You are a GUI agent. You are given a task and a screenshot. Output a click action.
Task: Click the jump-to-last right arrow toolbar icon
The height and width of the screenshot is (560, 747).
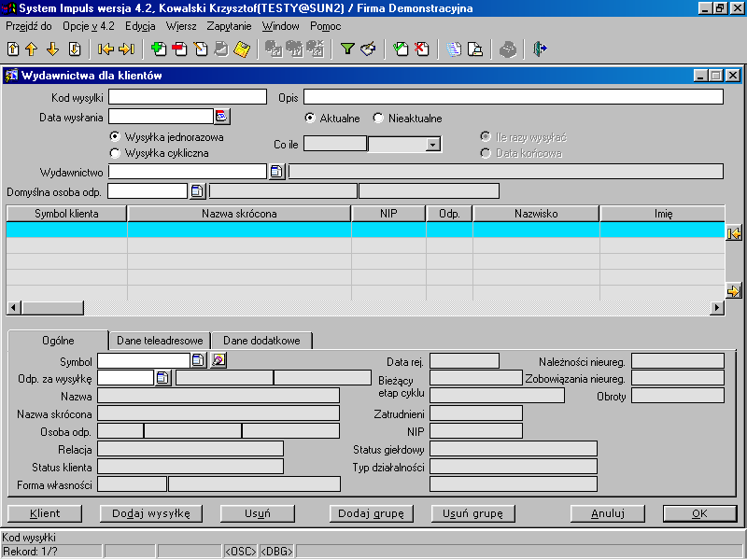127,49
